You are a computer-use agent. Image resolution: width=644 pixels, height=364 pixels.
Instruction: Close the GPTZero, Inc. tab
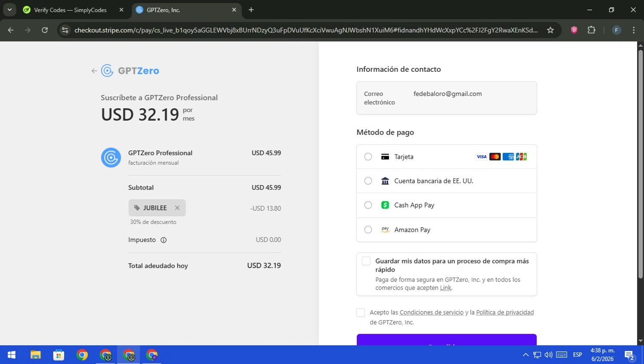coord(234,10)
